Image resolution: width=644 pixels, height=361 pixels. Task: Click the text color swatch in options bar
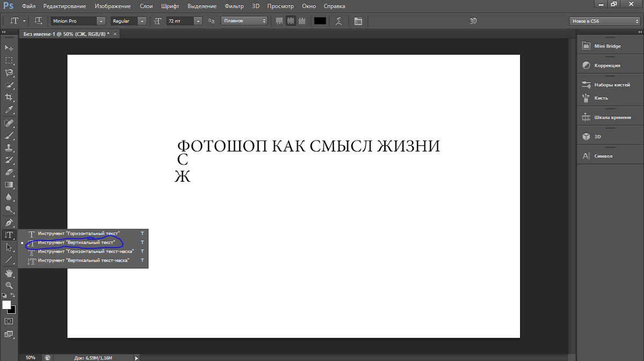click(320, 21)
